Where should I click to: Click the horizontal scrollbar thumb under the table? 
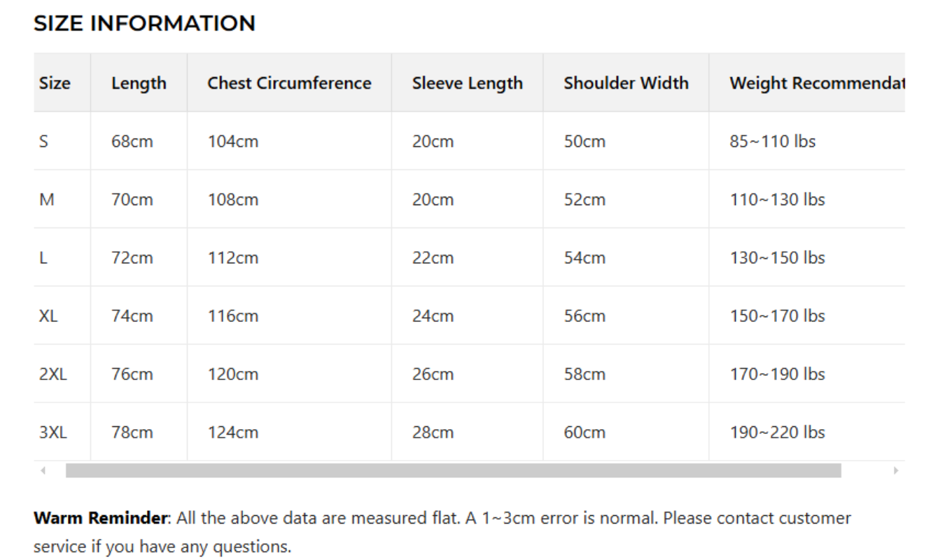[x=453, y=471]
